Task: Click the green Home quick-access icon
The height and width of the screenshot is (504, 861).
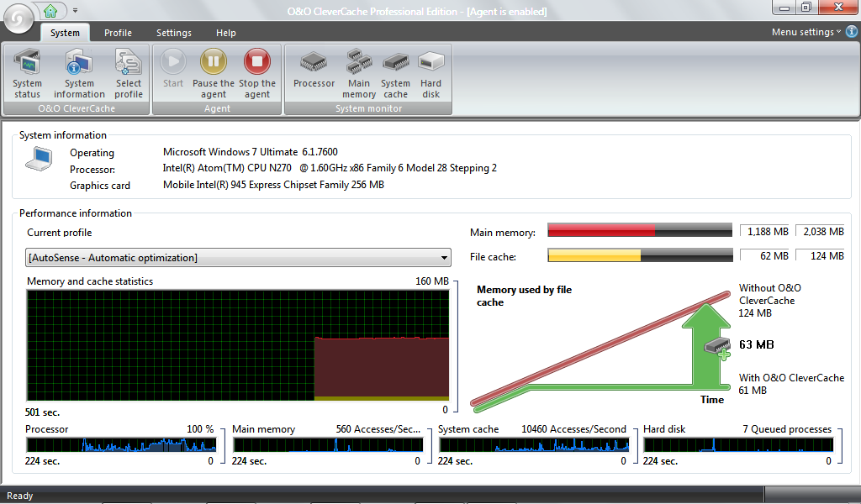Action: pyautogui.click(x=50, y=10)
